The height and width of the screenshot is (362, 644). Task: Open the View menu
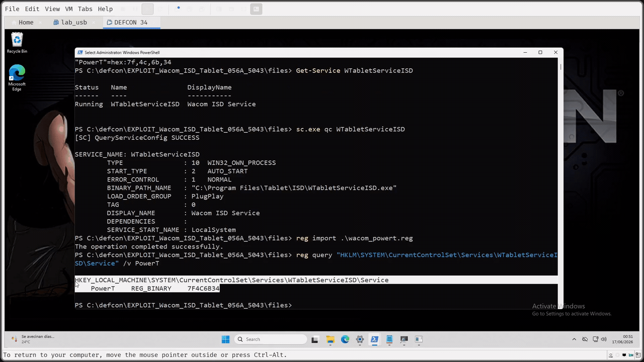coord(52,9)
